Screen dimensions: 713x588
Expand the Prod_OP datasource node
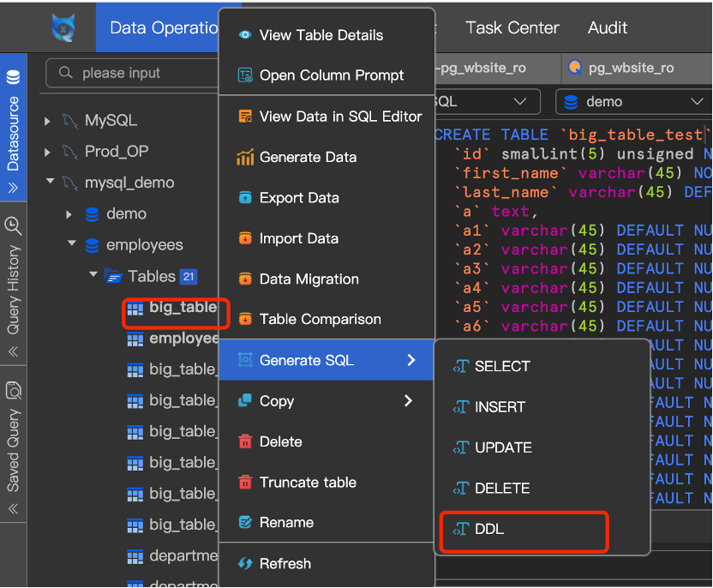[48, 152]
